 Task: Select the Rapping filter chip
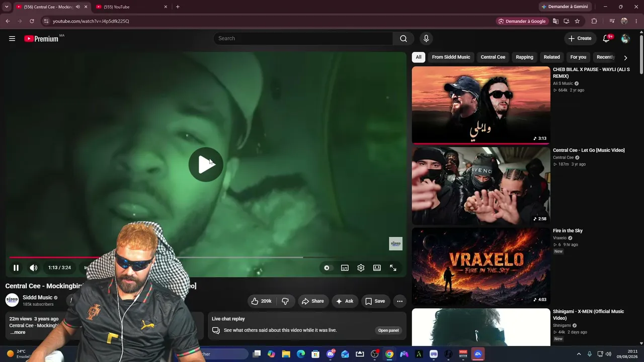[x=524, y=57]
